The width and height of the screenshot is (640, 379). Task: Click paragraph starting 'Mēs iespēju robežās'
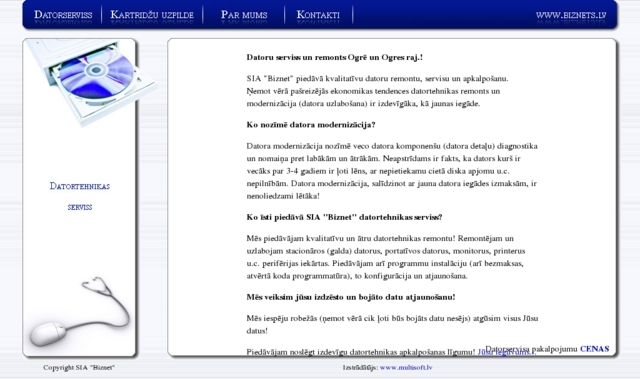pyautogui.click(x=392, y=324)
